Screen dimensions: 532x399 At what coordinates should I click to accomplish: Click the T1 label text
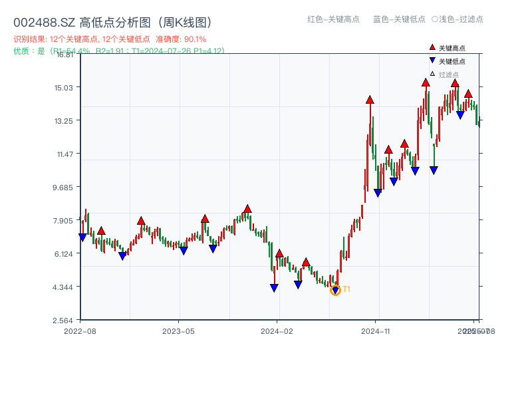(x=346, y=289)
